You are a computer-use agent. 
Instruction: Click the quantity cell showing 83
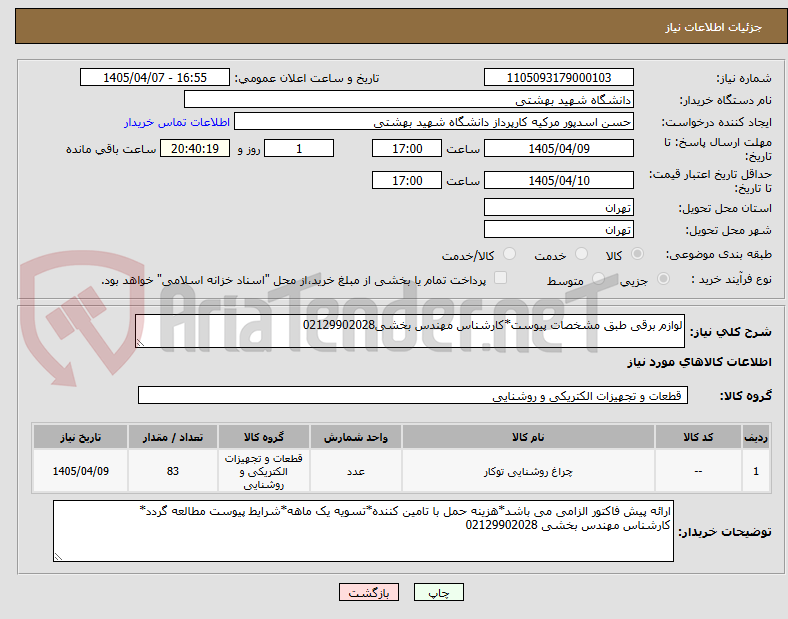click(x=173, y=471)
